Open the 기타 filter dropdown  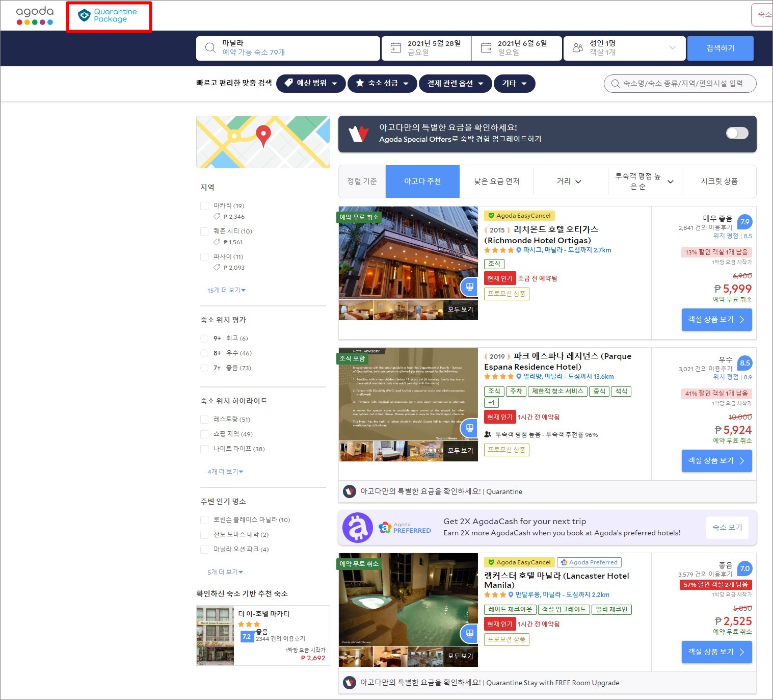[x=515, y=84]
